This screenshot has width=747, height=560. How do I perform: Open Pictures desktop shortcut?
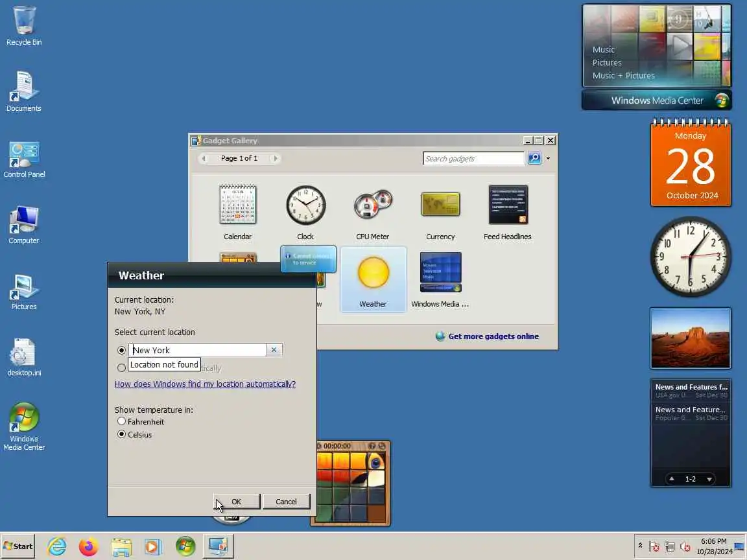tap(24, 292)
